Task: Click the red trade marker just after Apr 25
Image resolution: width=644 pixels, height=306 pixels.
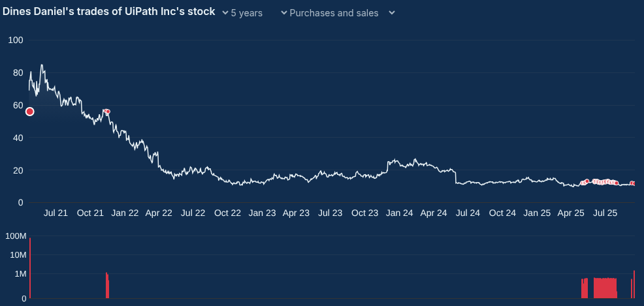Action: pos(587,181)
